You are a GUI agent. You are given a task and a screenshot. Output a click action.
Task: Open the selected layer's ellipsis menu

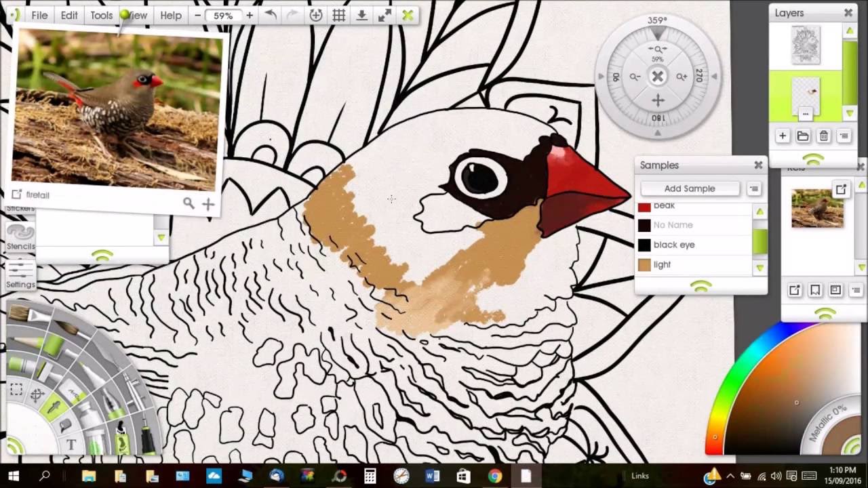(x=805, y=114)
